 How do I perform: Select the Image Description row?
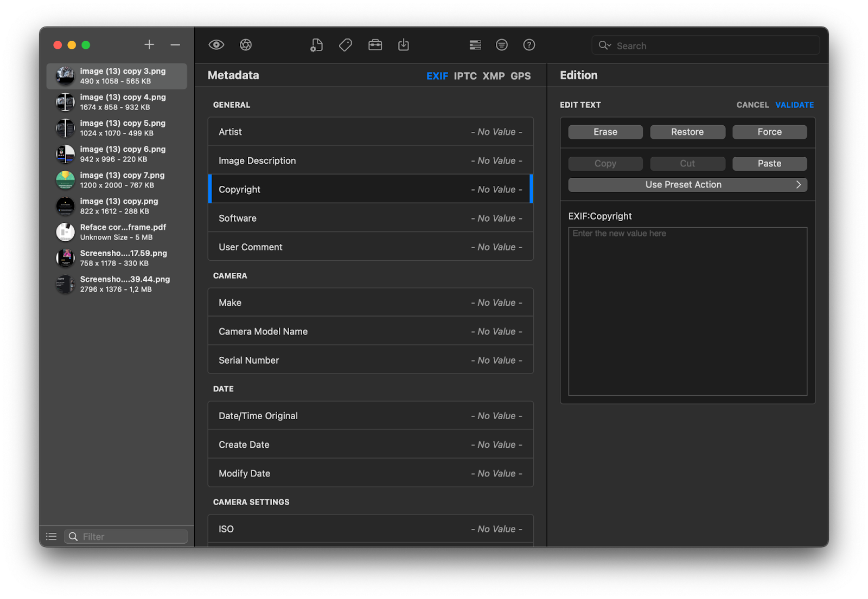click(371, 160)
